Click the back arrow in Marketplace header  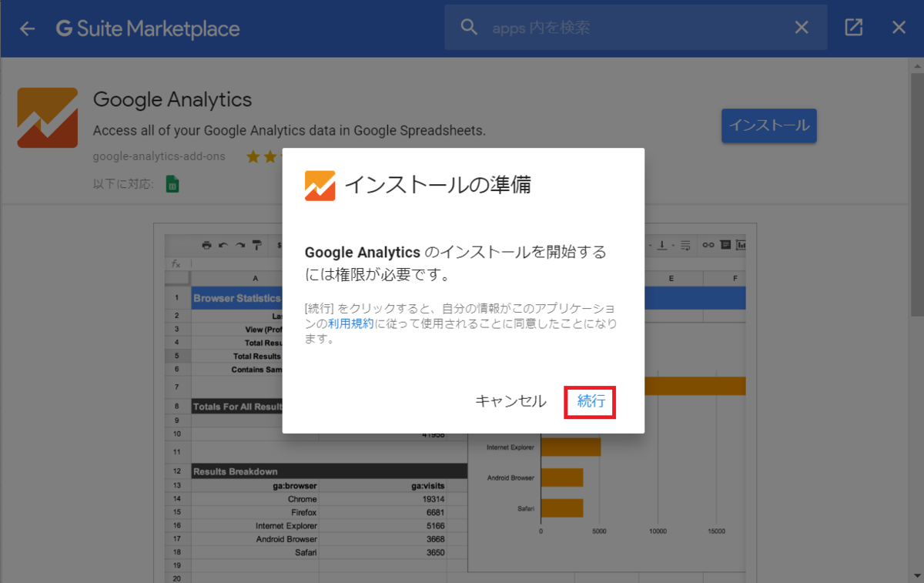pyautogui.click(x=28, y=28)
